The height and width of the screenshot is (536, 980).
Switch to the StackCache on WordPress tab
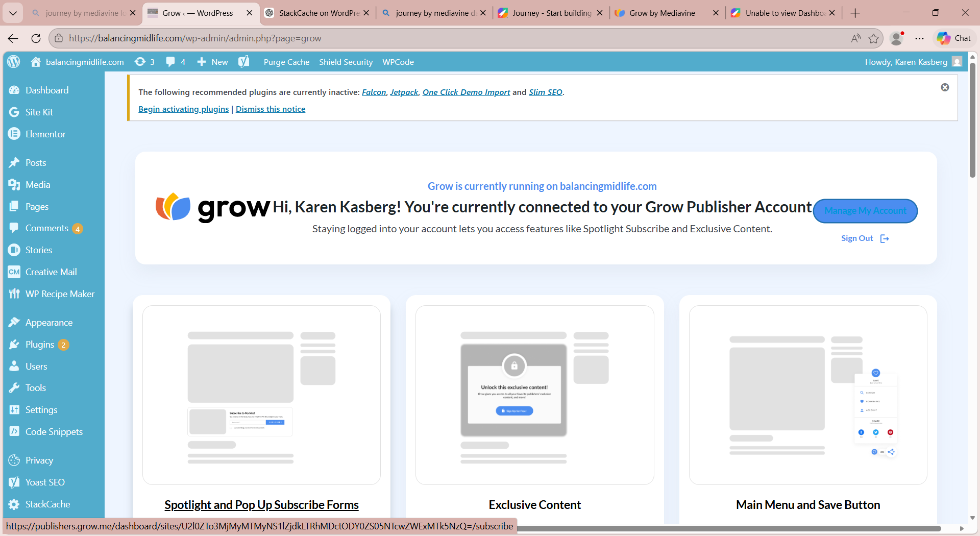tap(317, 13)
